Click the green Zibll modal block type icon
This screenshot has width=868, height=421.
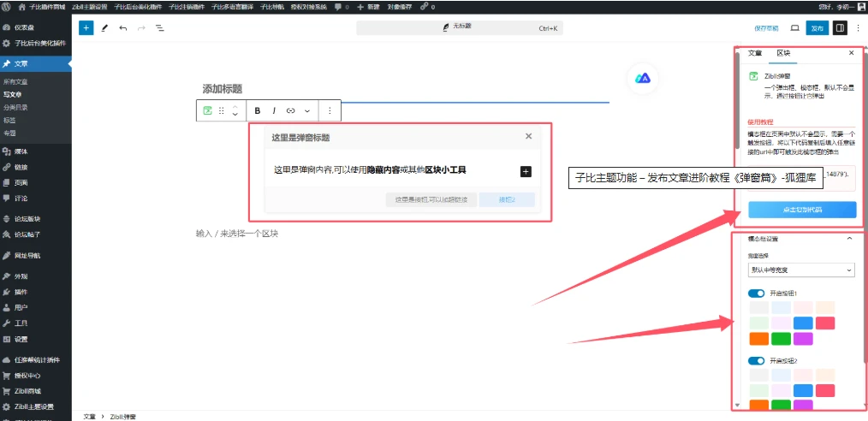click(208, 110)
